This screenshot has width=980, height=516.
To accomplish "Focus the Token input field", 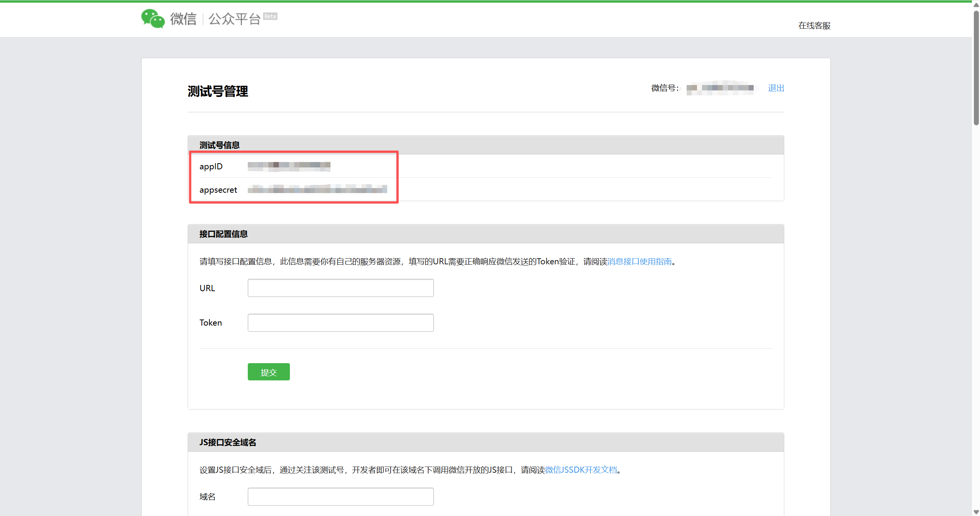I will [x=340, y=323].
